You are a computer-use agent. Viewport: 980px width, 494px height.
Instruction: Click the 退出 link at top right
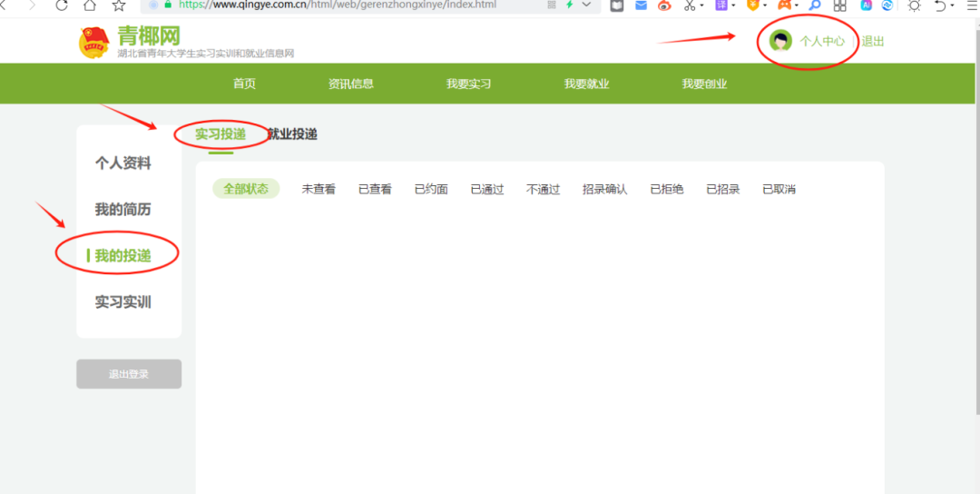(x=873, y=41)
